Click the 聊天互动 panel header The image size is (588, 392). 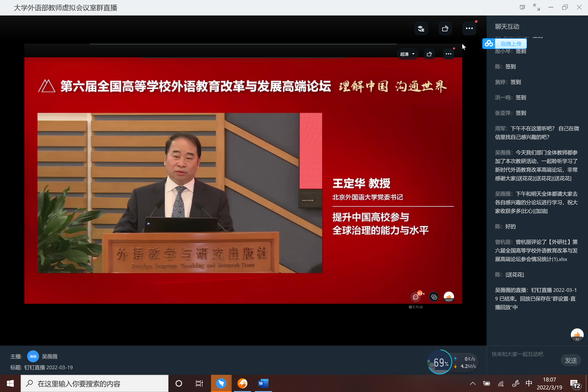[x=507, y=27]
